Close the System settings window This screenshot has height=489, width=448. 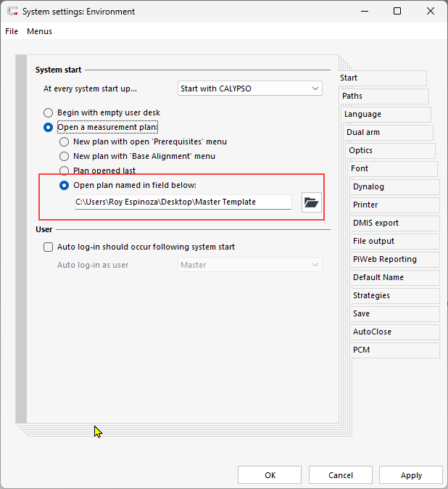(x=431, y=11)
